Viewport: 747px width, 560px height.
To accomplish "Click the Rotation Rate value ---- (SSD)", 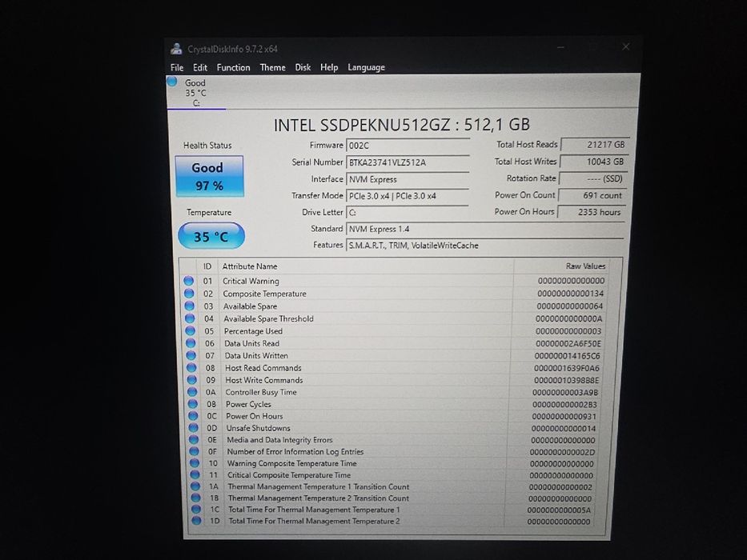I will [x=592, y=178].
